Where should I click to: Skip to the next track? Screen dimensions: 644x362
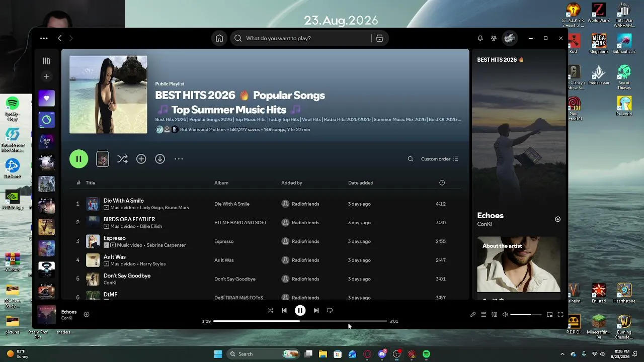click(316, 311)
